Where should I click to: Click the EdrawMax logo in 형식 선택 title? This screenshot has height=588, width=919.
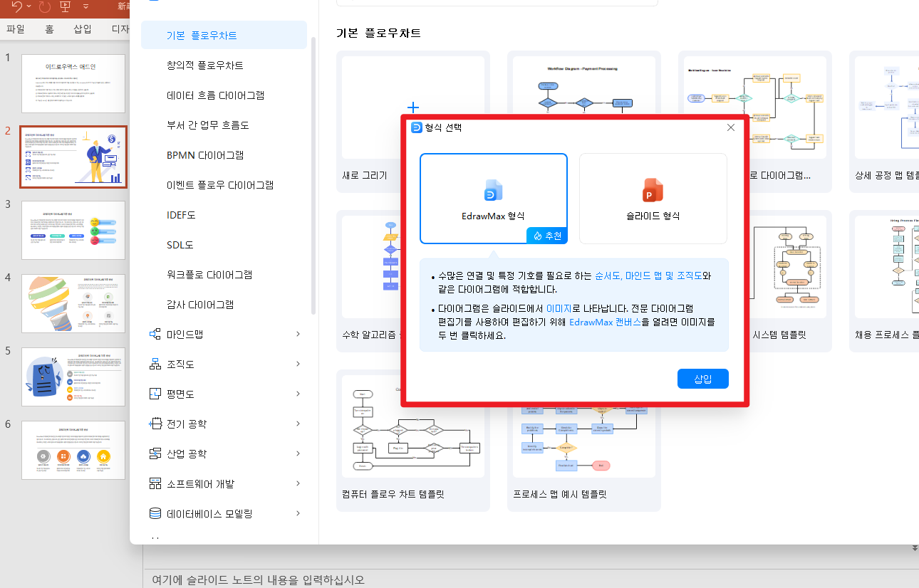pos(417,127)
